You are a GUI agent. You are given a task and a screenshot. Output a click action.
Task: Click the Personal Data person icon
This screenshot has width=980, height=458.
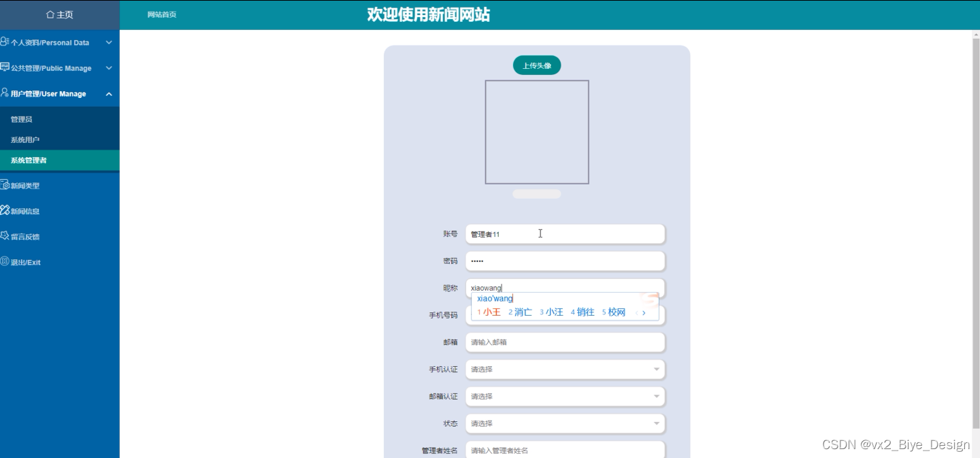5,42
